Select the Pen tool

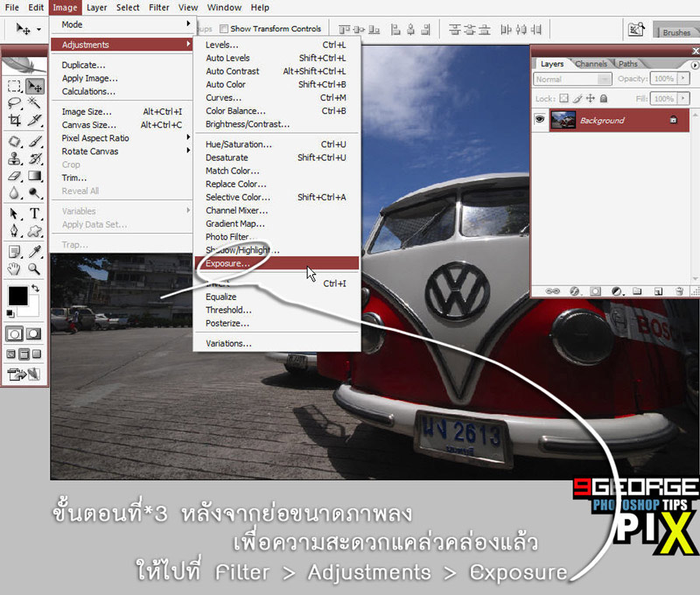14,231
